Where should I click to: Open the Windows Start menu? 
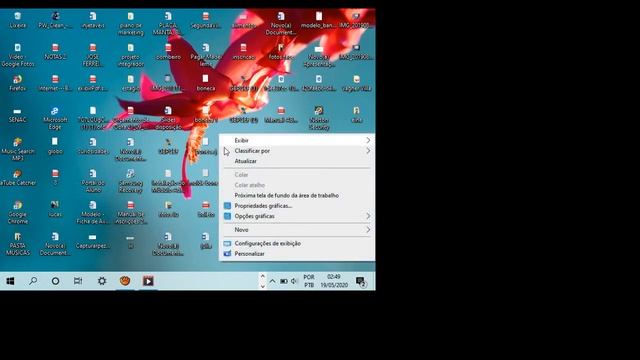[x=11, y=281]
